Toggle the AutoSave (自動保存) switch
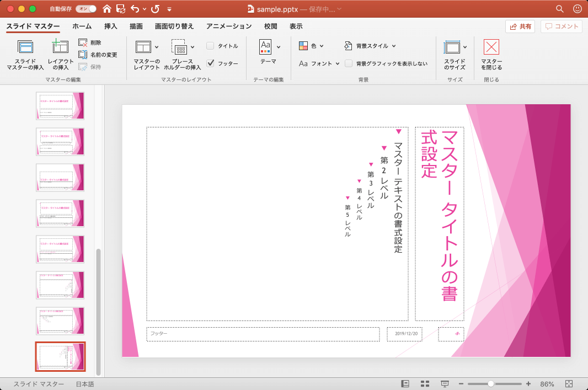This screenshot has width=588, height=390. click(85, 9)
